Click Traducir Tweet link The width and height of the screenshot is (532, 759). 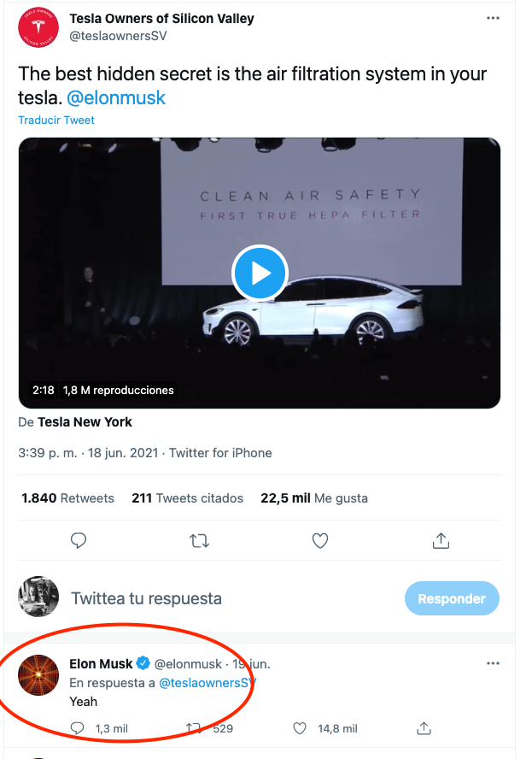pyautogui.click(x=56, y=121)
